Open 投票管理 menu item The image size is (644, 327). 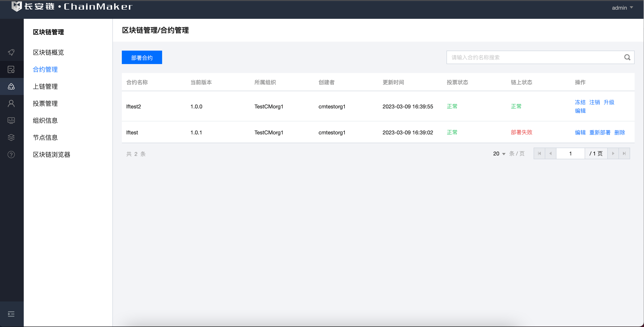[x=45, y=103]
